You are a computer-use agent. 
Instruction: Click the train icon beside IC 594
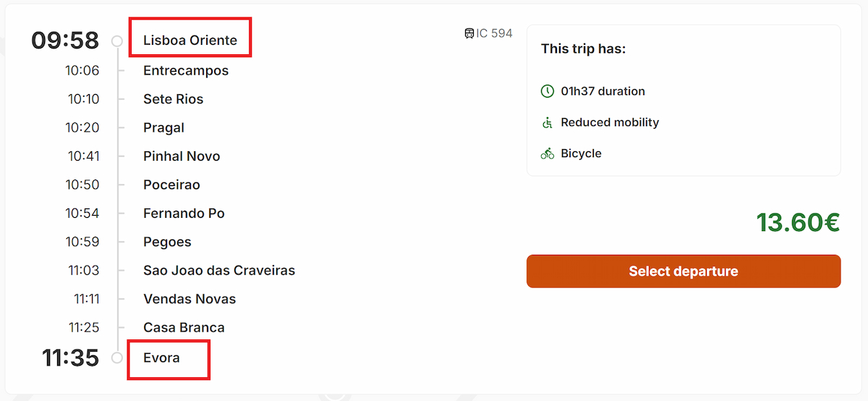[469, 33]
